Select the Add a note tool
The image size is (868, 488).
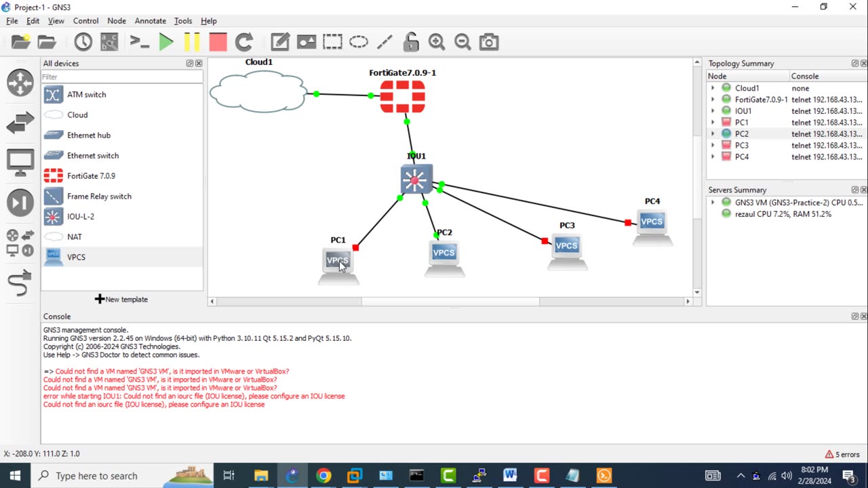280,42
